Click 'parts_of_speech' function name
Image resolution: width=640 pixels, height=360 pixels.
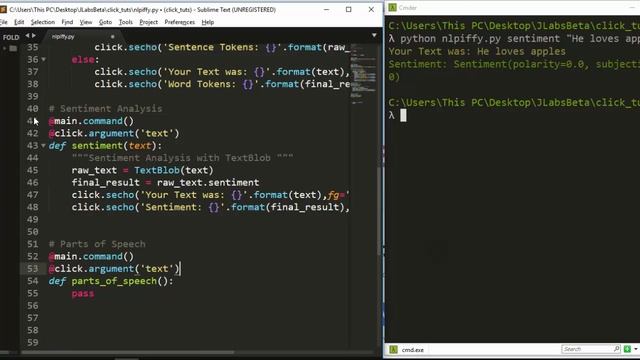point(114,281)
